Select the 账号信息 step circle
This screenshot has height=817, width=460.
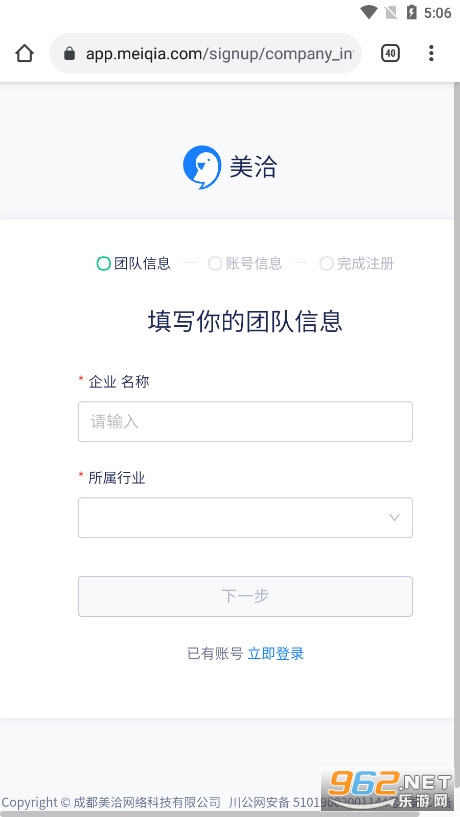coord(215,264)
